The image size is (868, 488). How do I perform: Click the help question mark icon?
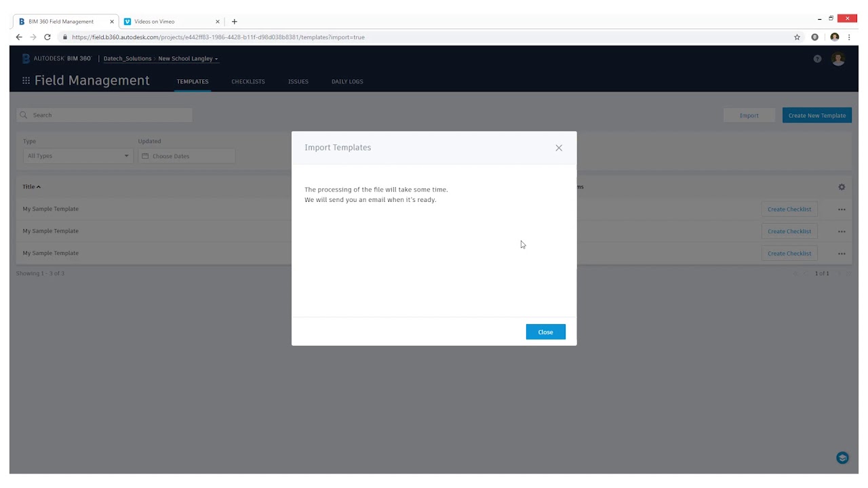pos(817,59)
